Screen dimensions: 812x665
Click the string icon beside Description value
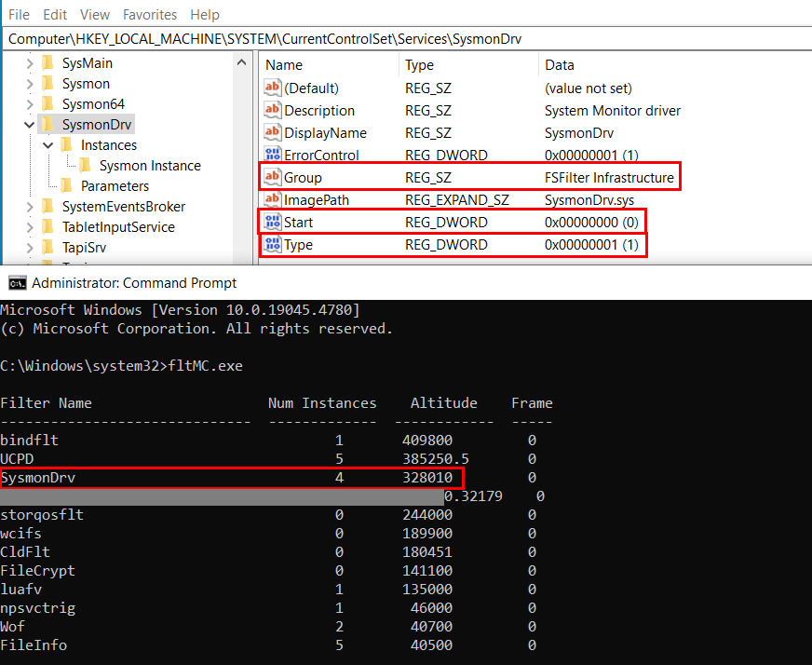pyautogui.click(x=273, y=111)
